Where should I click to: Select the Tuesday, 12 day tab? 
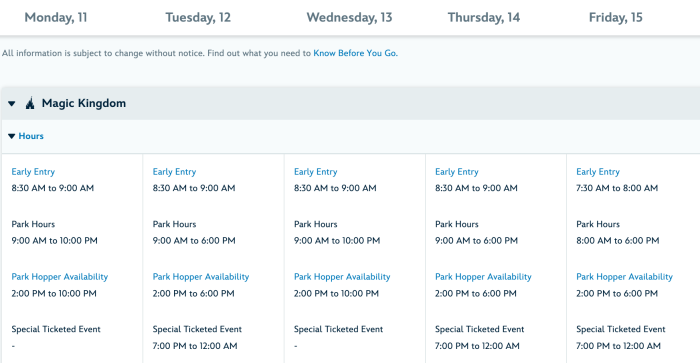[198, 17]
